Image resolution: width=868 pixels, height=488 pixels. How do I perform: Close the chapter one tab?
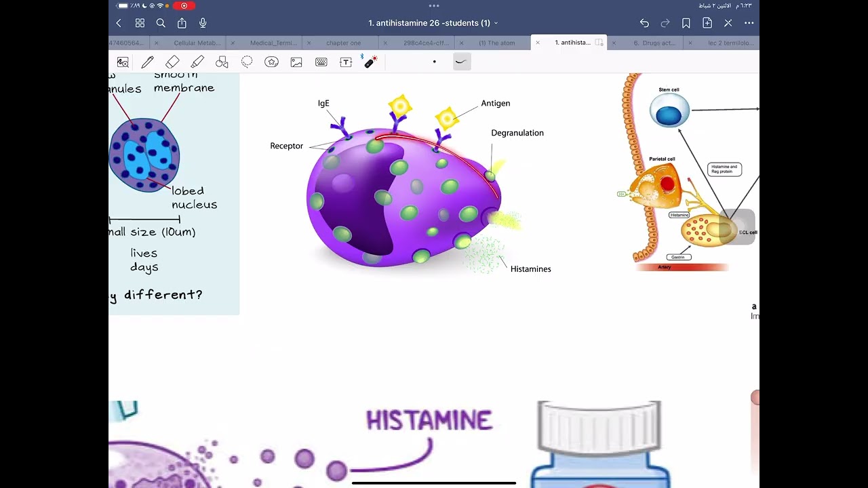[309, 43]
